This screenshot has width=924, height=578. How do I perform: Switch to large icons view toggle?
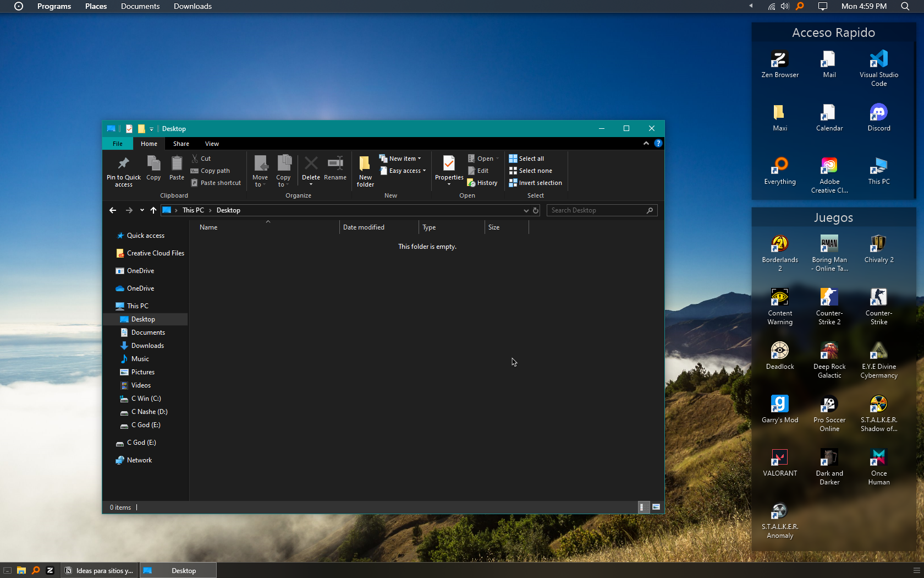(656, 507)
